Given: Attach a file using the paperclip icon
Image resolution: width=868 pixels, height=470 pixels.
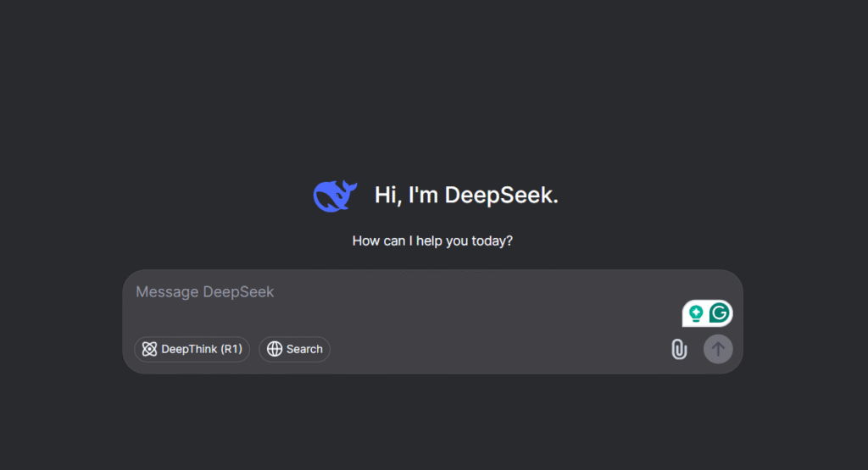Looking at the screenshot, I should coord(679,350).
